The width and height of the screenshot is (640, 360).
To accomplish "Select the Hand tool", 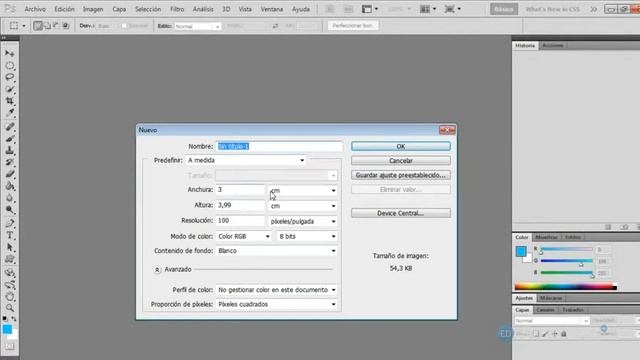I will pyautogui.click(x=10, y=296).
